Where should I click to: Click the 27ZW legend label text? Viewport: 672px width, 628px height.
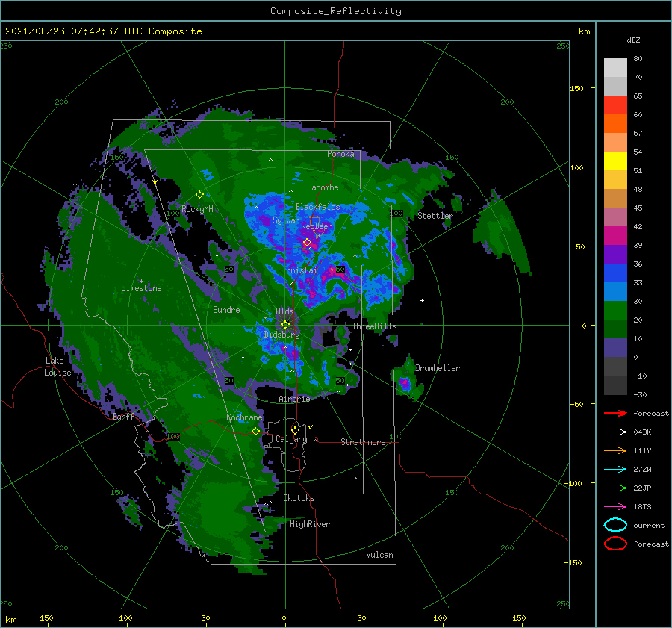point(642,470)
